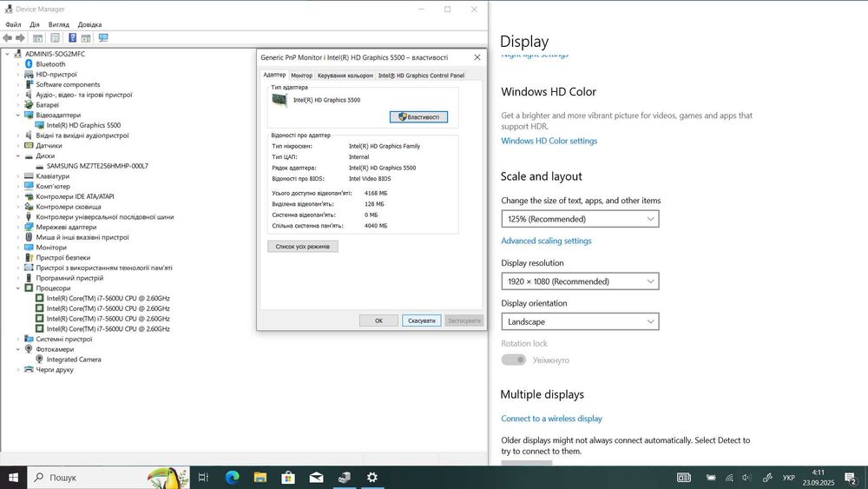Click the Список усіх режимів button
Screen dimensions: 868x489
tap(303, 247)
